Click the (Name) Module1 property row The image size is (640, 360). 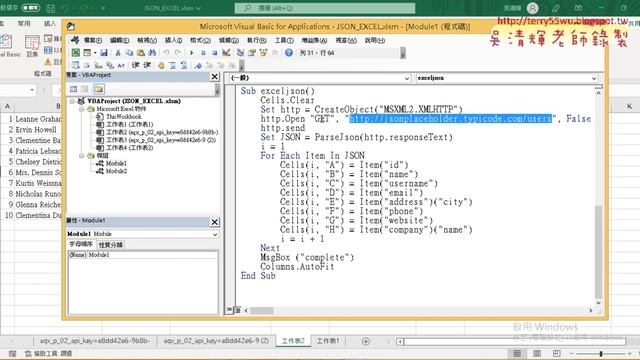tap(142, 255)
